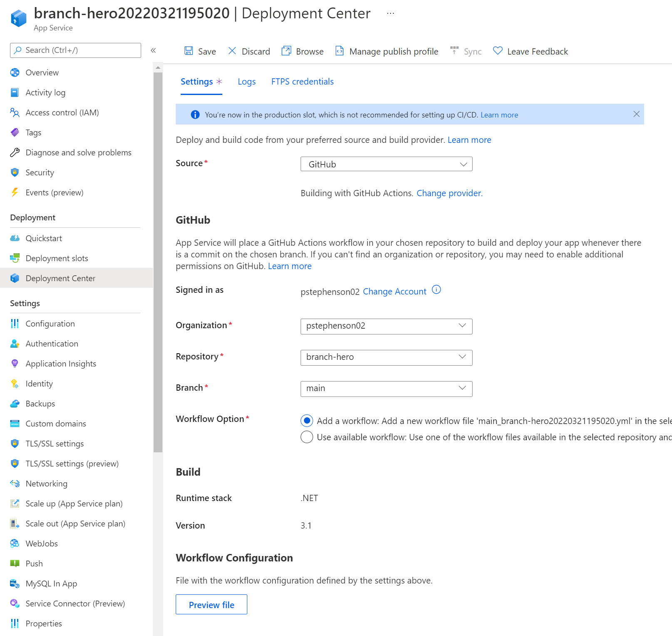Collapse the sidebar with the double chevron
The image size is (672, 636).
pos(153,50)
